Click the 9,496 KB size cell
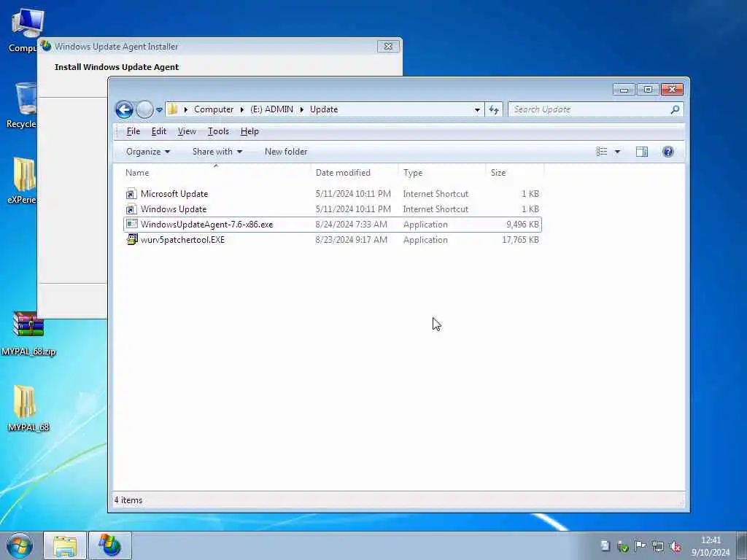The width and height of the screenshot is (747, 560). click(522, 225)
